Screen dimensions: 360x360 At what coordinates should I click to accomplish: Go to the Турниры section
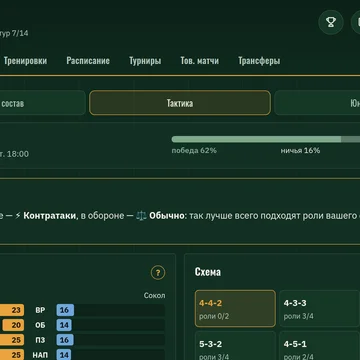point(145,61)
